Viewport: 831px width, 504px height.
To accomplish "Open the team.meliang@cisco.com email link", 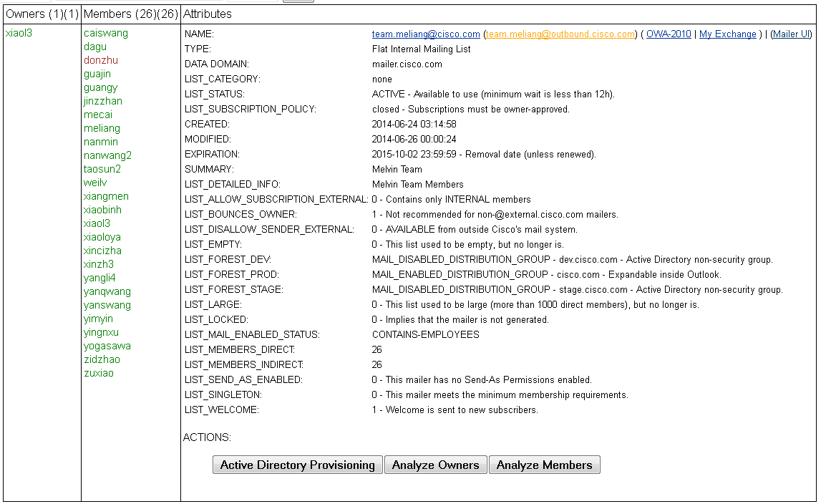I will click(426, 34).
